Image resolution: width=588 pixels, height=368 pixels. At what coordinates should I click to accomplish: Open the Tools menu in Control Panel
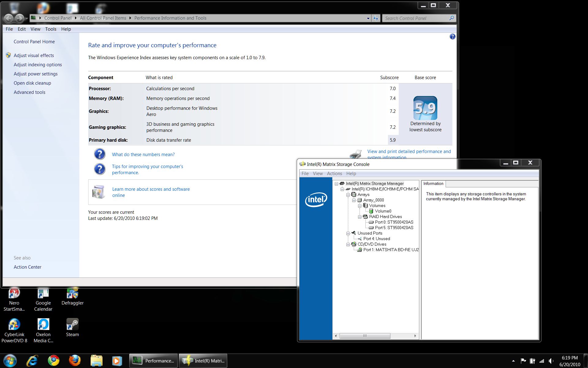51,29
